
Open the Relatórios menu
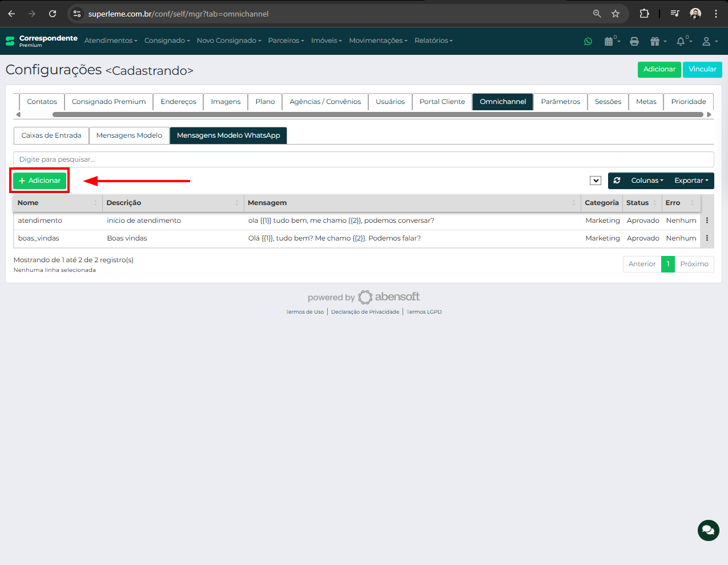(433, 41)
